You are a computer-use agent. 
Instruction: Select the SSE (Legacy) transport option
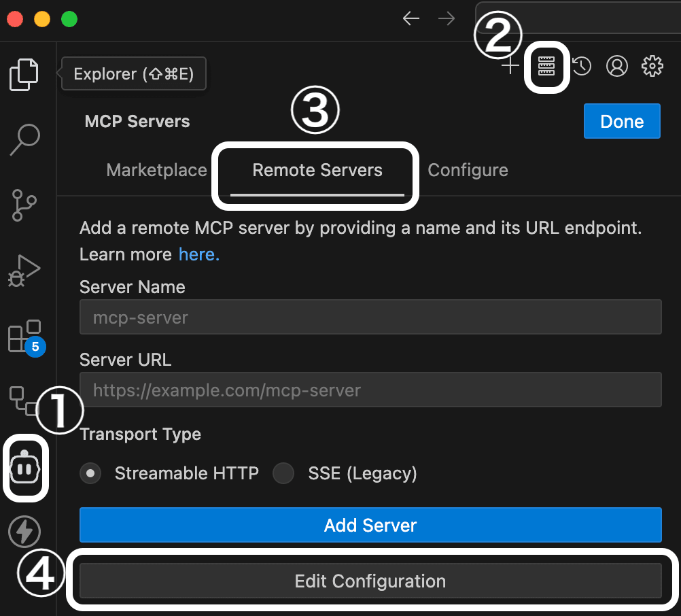283,473
